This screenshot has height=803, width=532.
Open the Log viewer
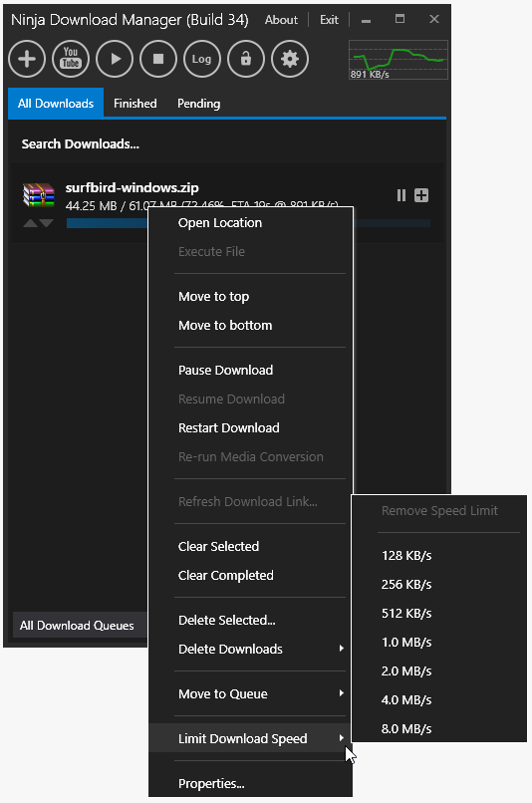click(201, 59)
